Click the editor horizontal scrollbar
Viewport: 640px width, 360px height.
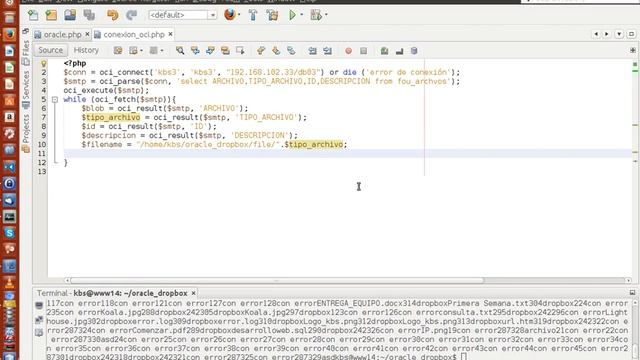277,280
